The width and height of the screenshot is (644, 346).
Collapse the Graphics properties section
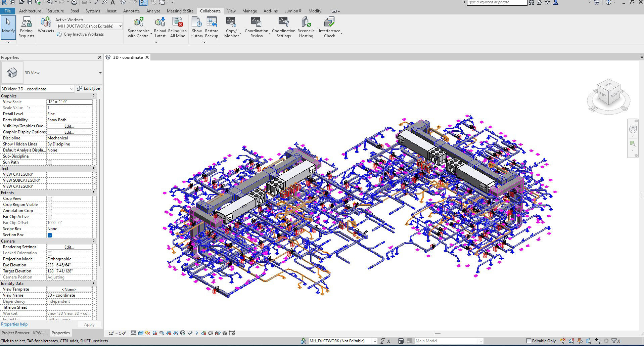pyautogui.click(x=93, y=96)
